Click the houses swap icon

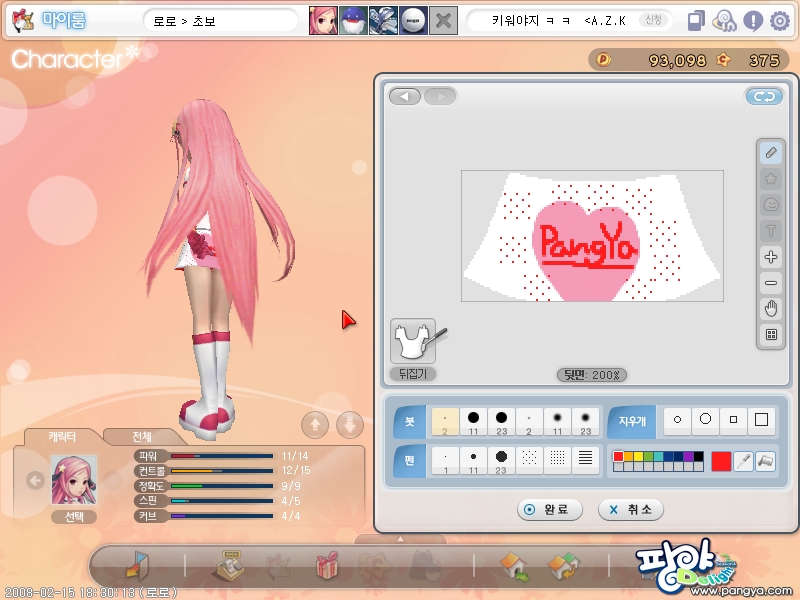[564, 566]
